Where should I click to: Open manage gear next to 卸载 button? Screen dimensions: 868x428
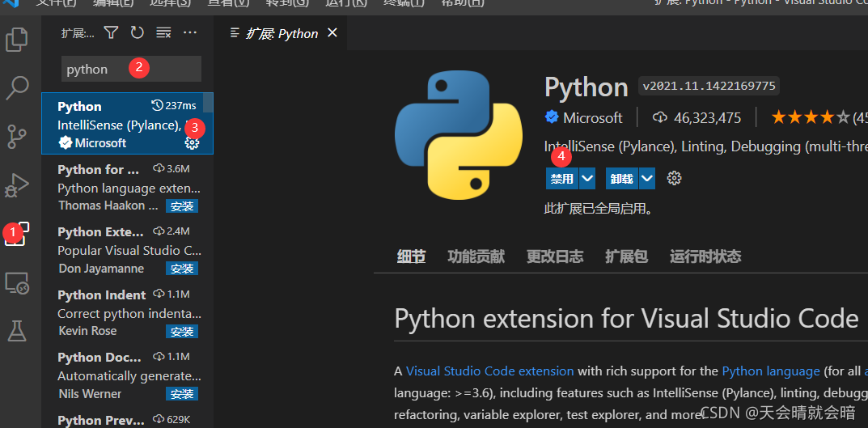click(674, 178)
